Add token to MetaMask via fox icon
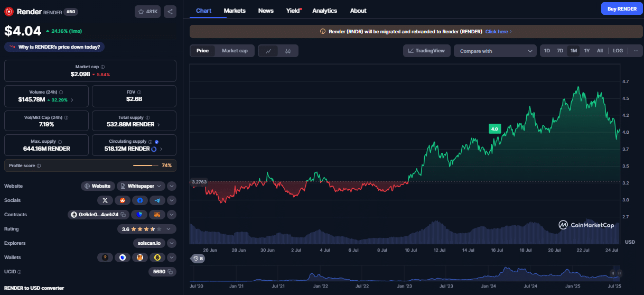The image size is (644, 295). (157, 215)
